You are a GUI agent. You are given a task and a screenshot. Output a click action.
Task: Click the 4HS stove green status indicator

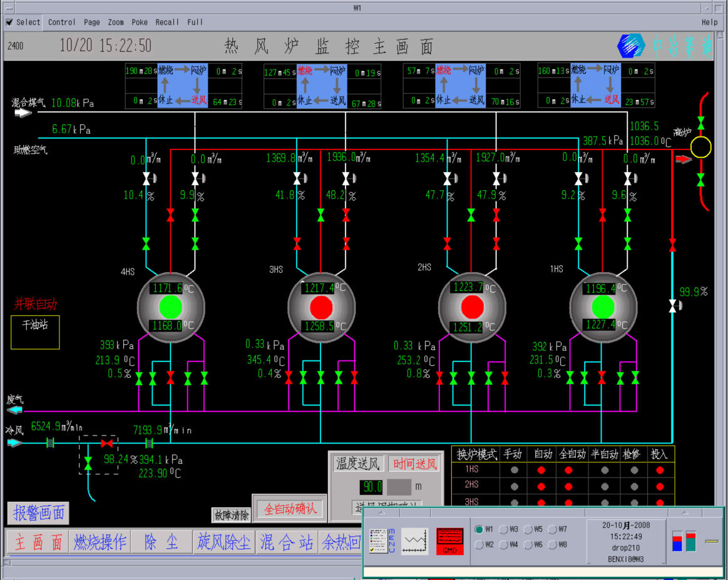(x=170, y=307)
